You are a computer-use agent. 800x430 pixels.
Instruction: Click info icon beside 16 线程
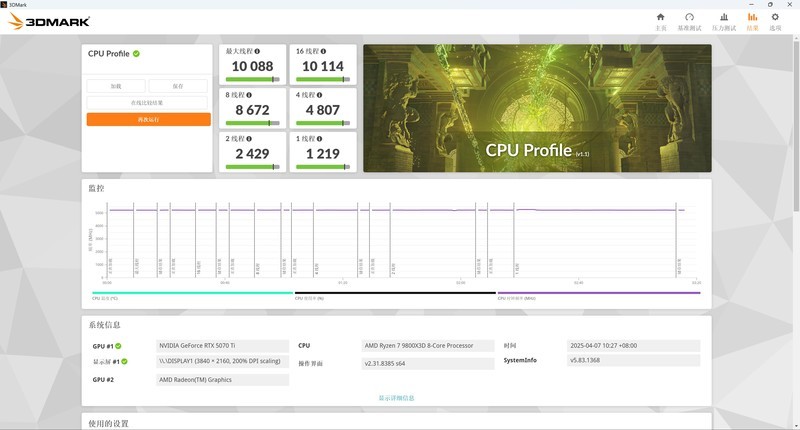click(x=323, y=51)
